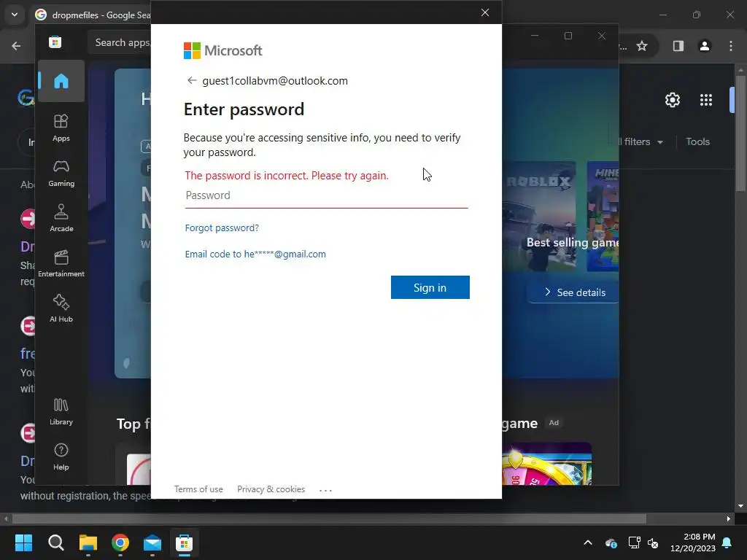The image size is (747, 560).
Task: Open Privacy & cookies link
Action: coord(271,489)
